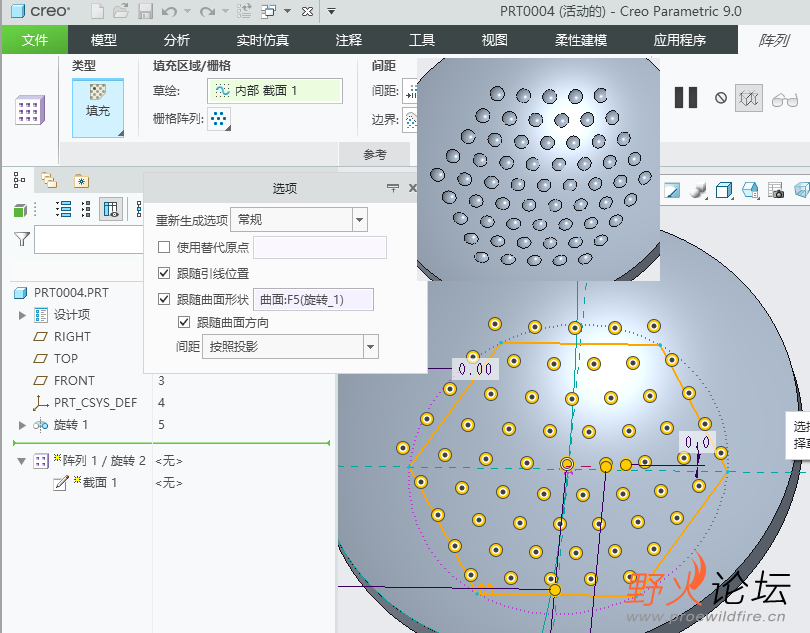Click the Save diskette icon in quick access toolbar
The image size is (810, 633).
[146, 11]
